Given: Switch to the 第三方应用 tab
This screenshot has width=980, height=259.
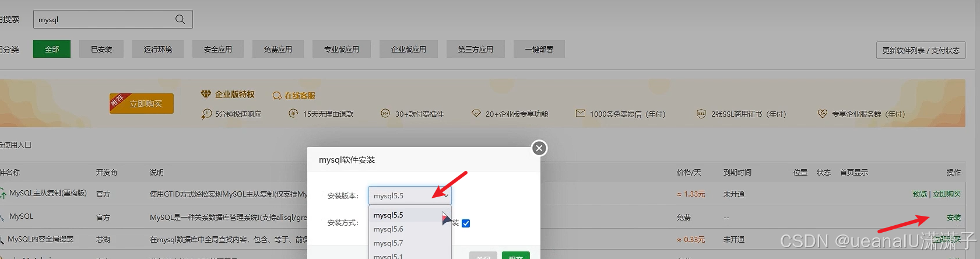Looking at the screenshot, I should tap(476, 49).
